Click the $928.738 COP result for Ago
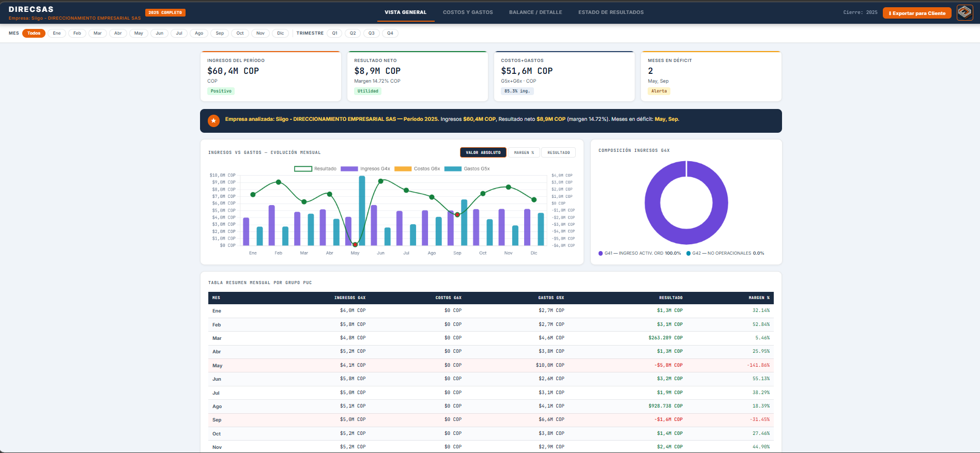The height and width of the screenshot is (453, 980). pos(666,406)
